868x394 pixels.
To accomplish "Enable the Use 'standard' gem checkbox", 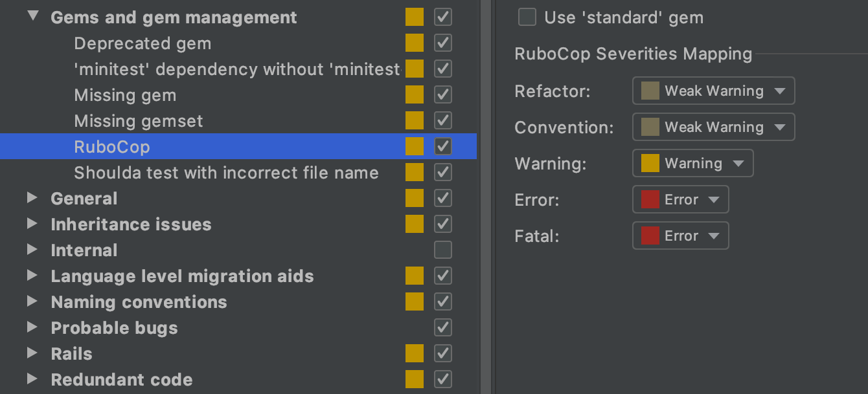I will [x=527, y=17].
